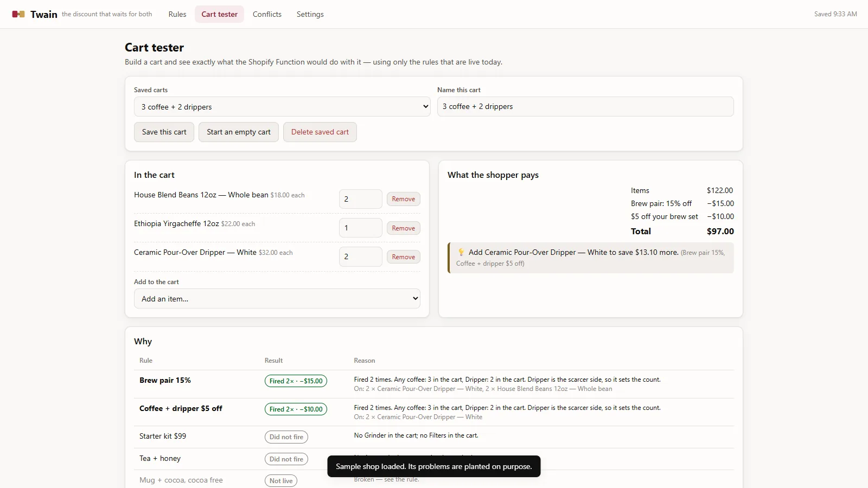
Task: Open the Add an item dropdown
Action: tap(277, 299)
